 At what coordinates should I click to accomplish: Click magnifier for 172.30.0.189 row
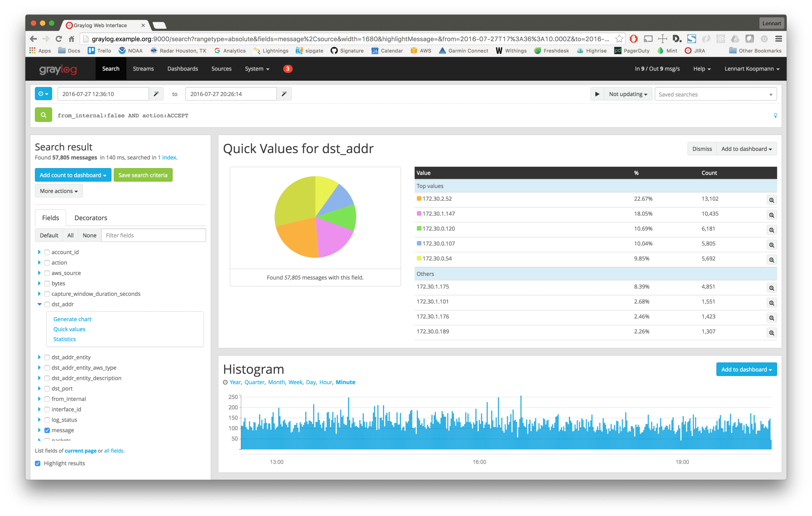[x=771, y=333]
